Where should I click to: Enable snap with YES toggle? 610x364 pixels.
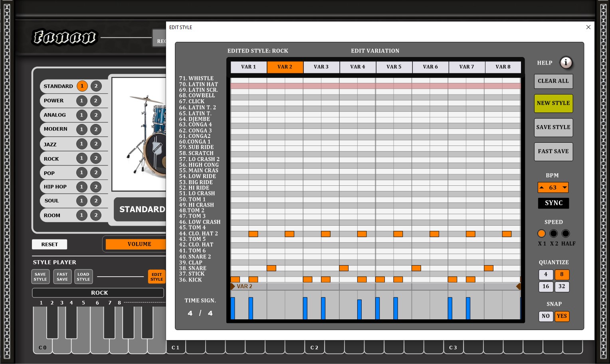click(562, 316)
